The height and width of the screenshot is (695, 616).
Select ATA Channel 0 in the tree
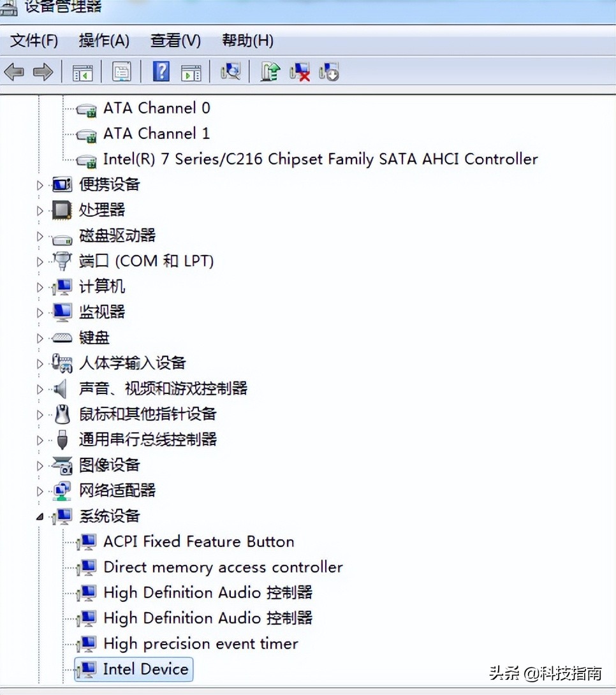coord(156,108)
